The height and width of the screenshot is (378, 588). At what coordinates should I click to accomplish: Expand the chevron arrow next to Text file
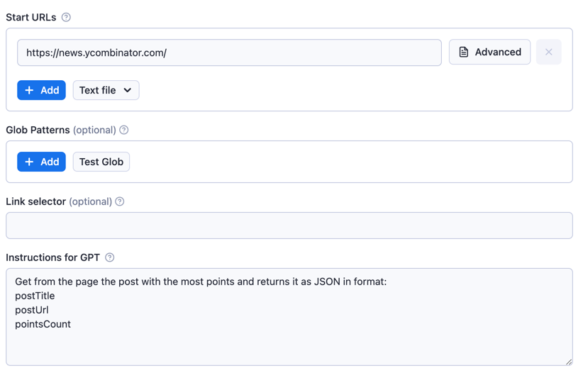(128, 90)
